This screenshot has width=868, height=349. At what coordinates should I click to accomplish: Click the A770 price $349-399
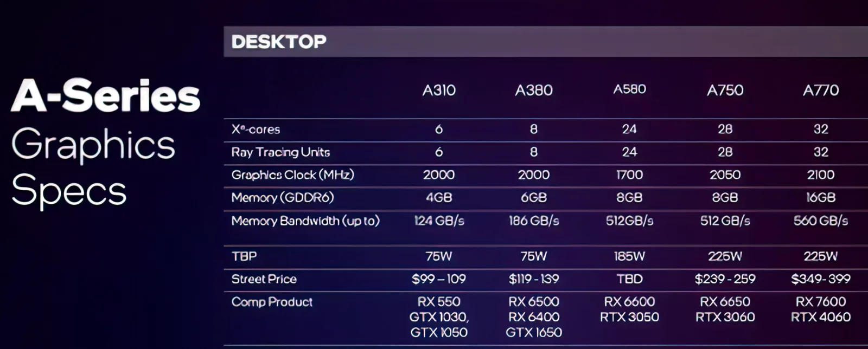[x=821, y=279]
